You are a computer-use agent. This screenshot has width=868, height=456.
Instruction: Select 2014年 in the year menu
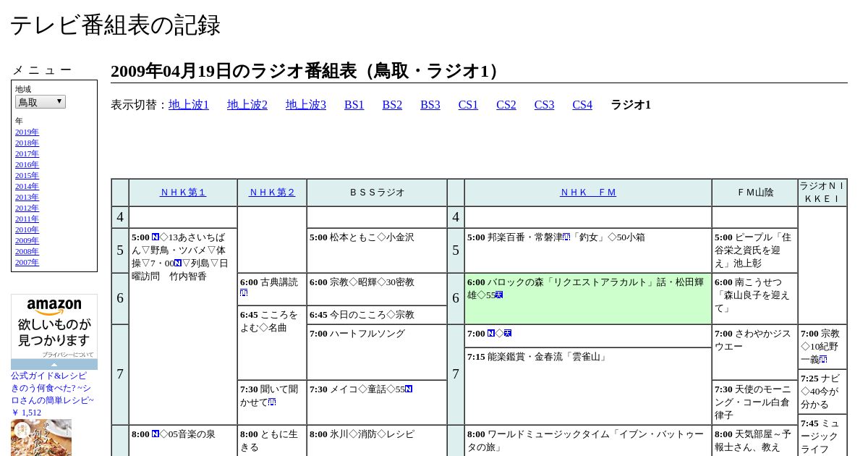point(27,186)
